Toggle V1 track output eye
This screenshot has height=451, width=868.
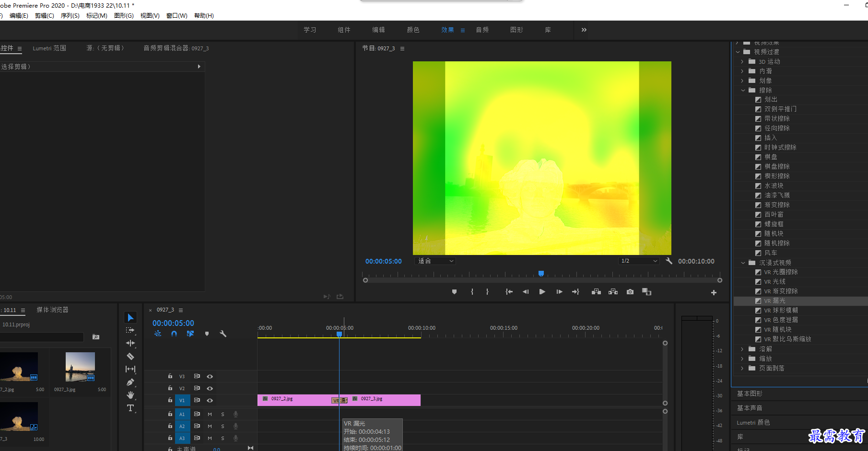pyautogui.click(x=210, y=400)
